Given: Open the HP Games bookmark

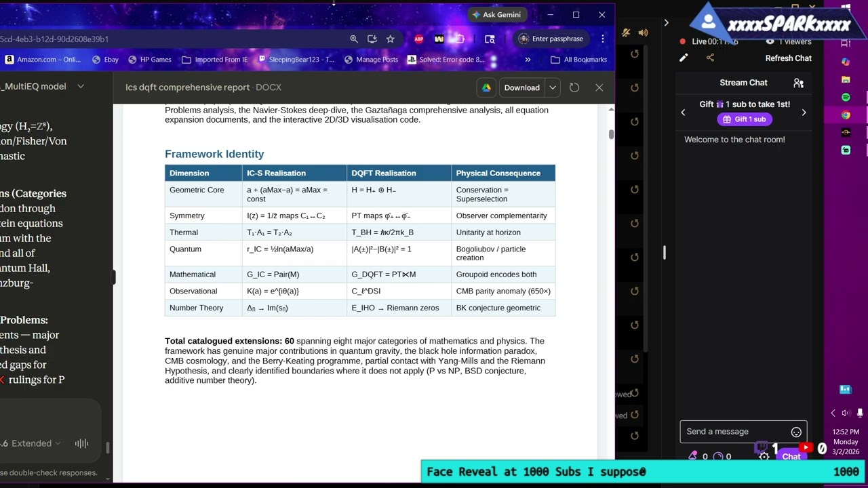Looking at the screenshot, I should [x=149, y=60].
